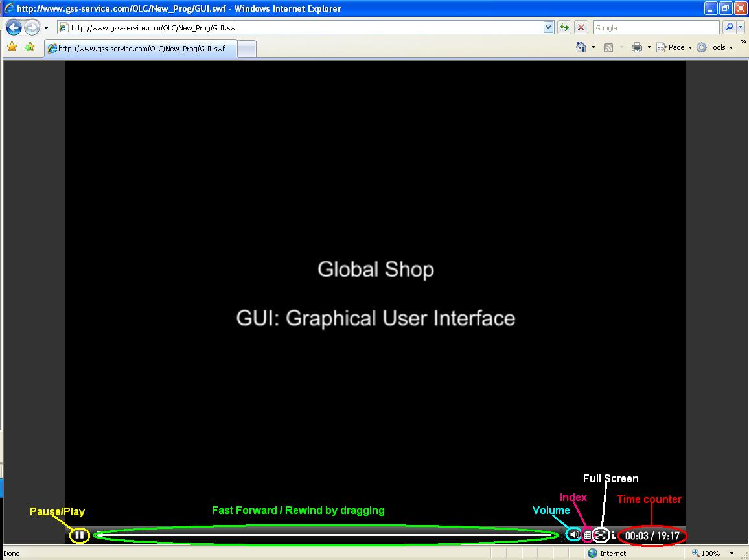The width and height of the screenshot is (749, 560).
Task: Click the Add to Favorites icon
Action: click(30, 47)
